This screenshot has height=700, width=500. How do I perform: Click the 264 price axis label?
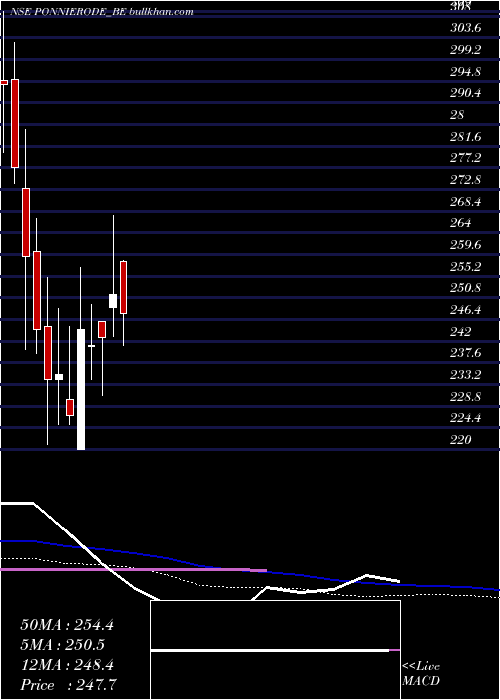point(460,223)
